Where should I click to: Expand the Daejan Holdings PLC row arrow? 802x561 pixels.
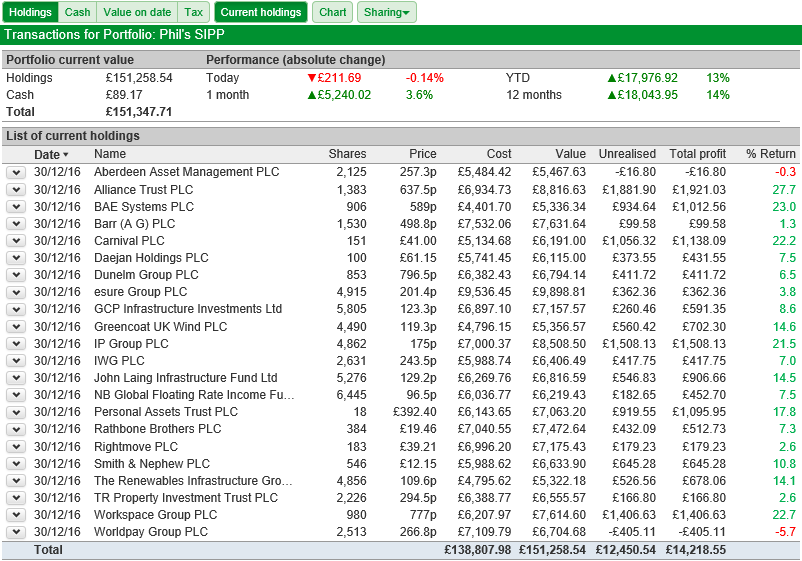coord(16,258)
